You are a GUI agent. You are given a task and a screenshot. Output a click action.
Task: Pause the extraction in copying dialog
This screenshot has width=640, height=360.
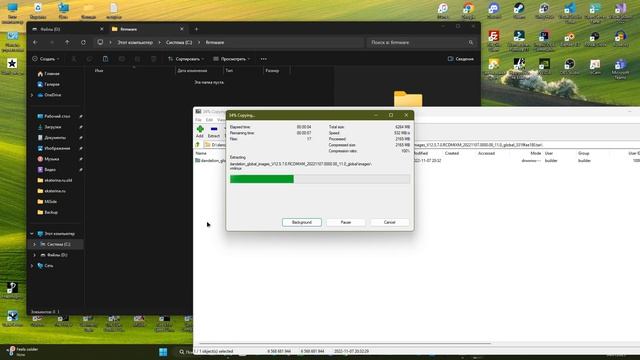(345, 222)
